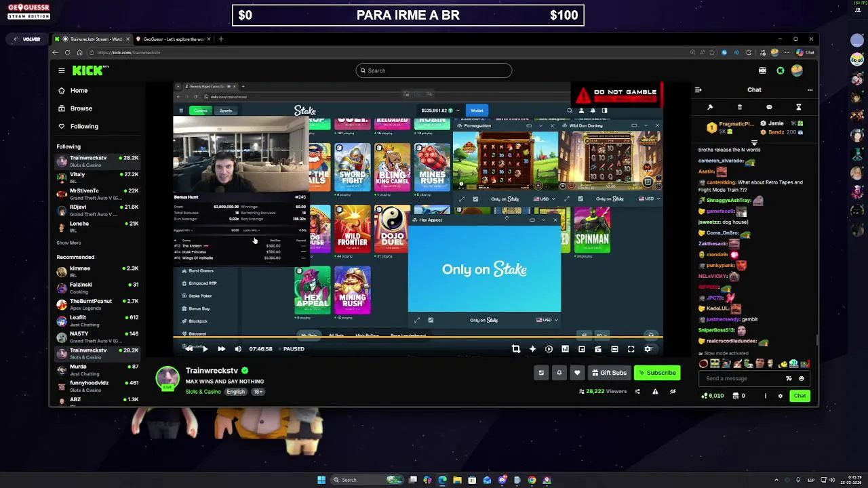Open Murda recommended channel

click(x=98, y=369)
